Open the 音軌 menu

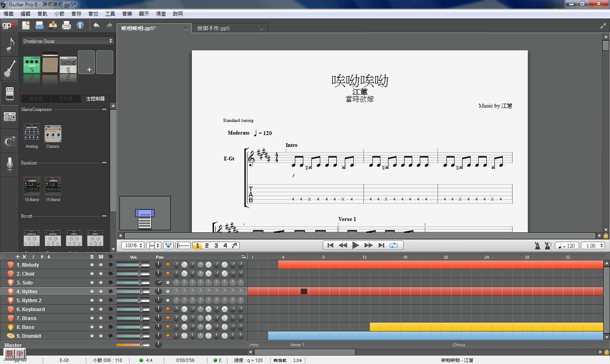point(42,14)
